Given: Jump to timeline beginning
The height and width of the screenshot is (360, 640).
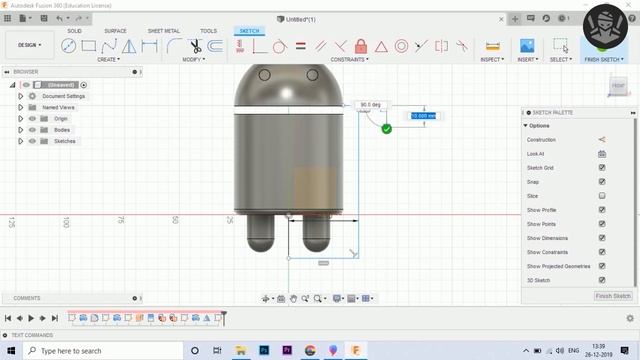Looking at the screenshot, I should point(8,318).
